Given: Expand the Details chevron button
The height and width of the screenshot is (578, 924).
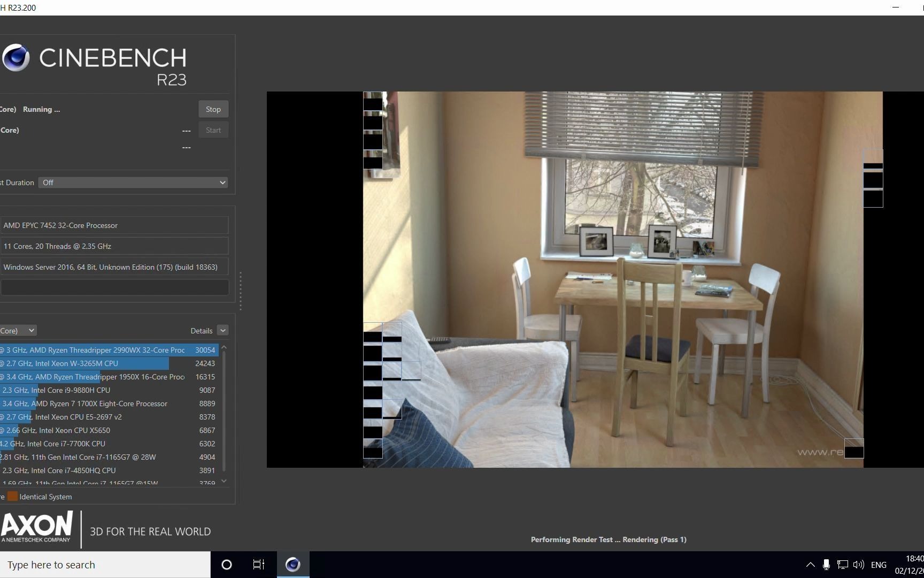Looking at the screenshot, I should pos(223,331).
